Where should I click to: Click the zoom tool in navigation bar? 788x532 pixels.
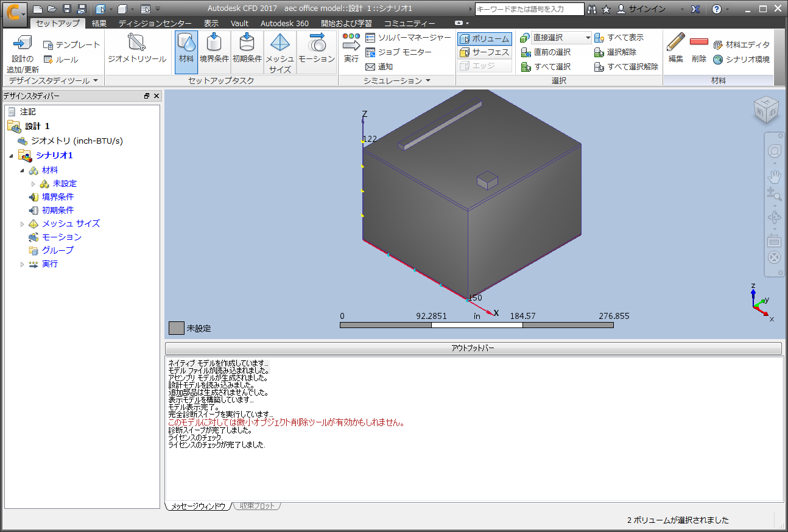pyautogui.click(x=774, y=195)
